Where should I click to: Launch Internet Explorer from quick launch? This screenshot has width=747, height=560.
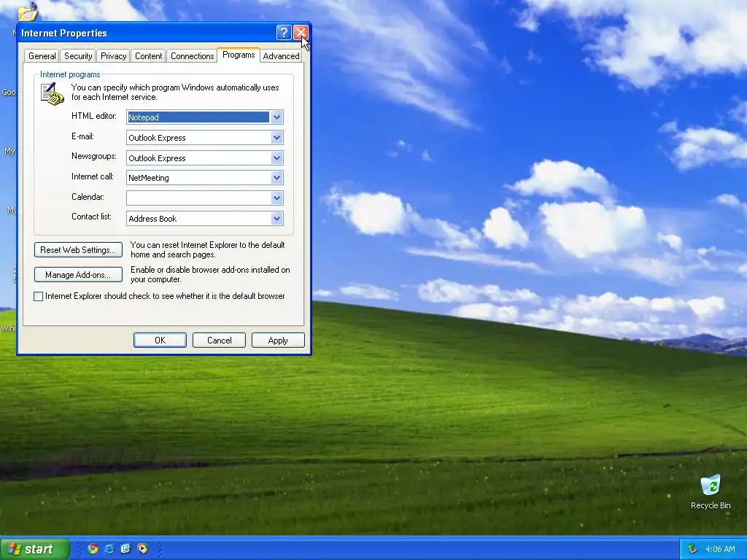tap(109, 548)
